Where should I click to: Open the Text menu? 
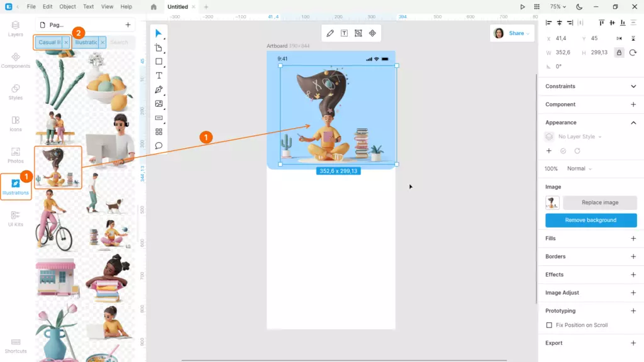click(88, 6)
